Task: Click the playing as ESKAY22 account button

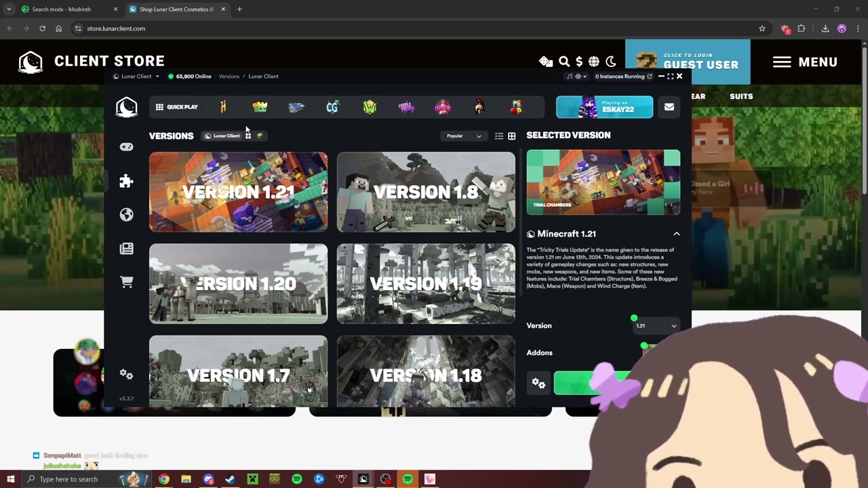Action: click(605, 107)
